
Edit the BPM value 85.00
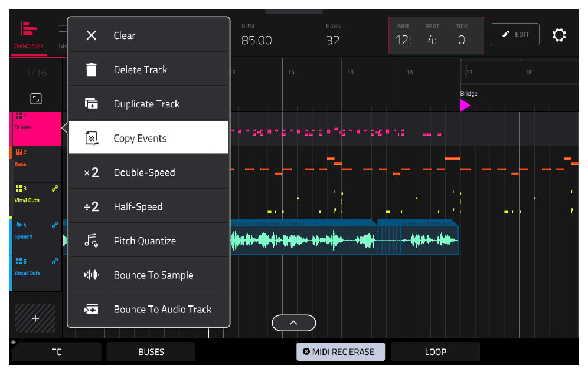(x=256, y=40)
